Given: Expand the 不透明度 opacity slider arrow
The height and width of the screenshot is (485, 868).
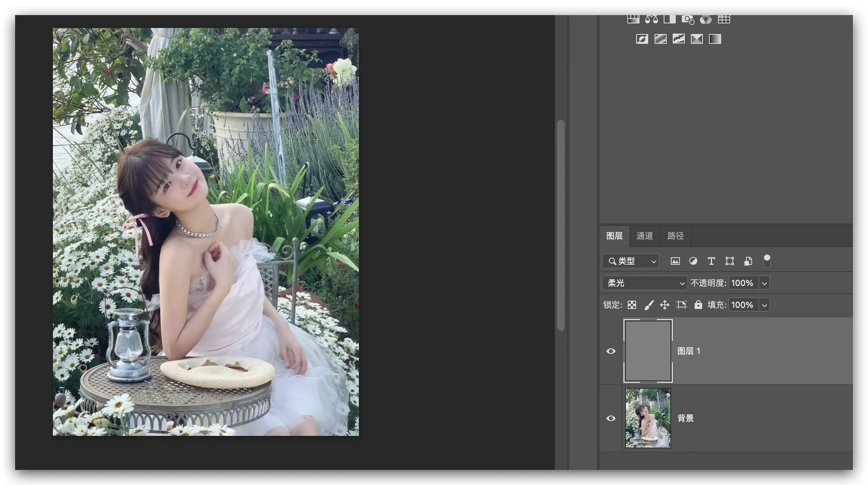Looking at the screenshot, I should pos(765,283).
